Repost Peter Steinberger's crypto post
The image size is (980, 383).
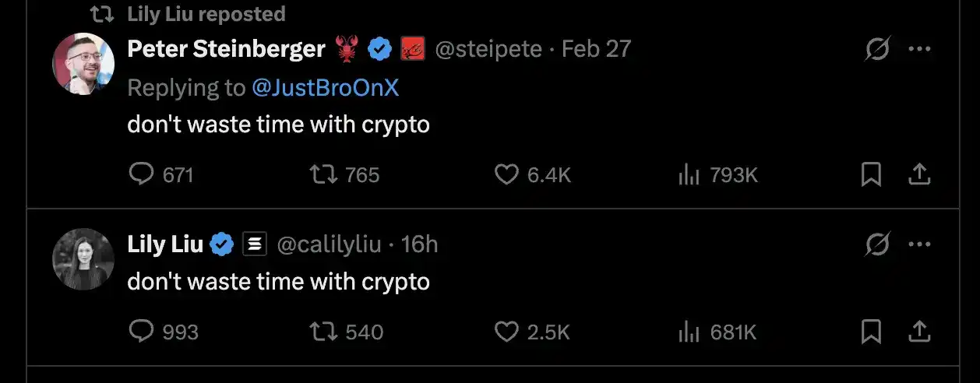point(324,174)
